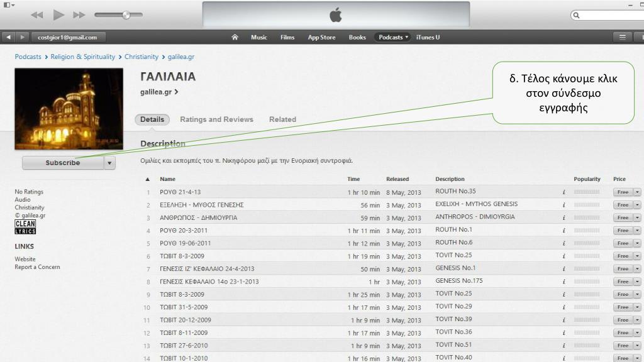Show info for ΤΩΒΙΤ 8-11-2009 episode

point(564,333)
